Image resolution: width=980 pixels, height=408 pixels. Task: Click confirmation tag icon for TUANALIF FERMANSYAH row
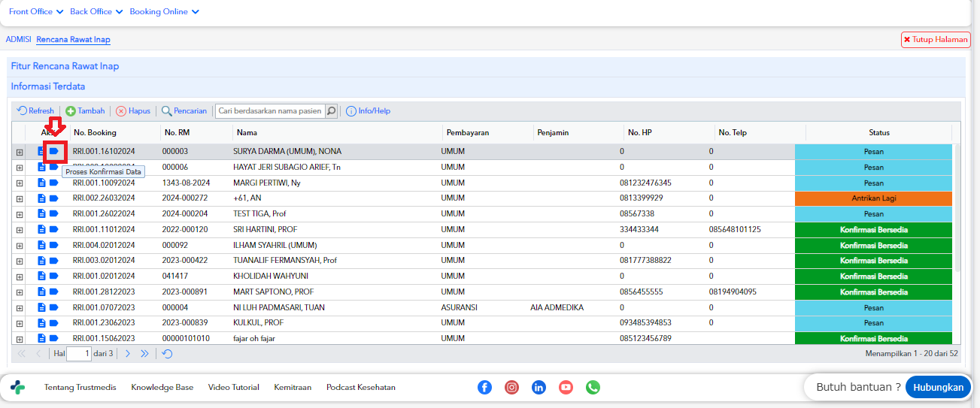click(x=54, y=261)
